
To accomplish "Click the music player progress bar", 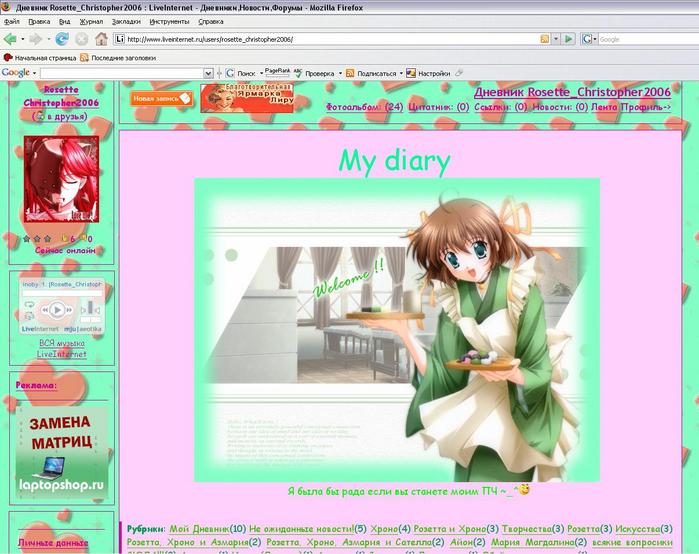I will click(62, 293).
